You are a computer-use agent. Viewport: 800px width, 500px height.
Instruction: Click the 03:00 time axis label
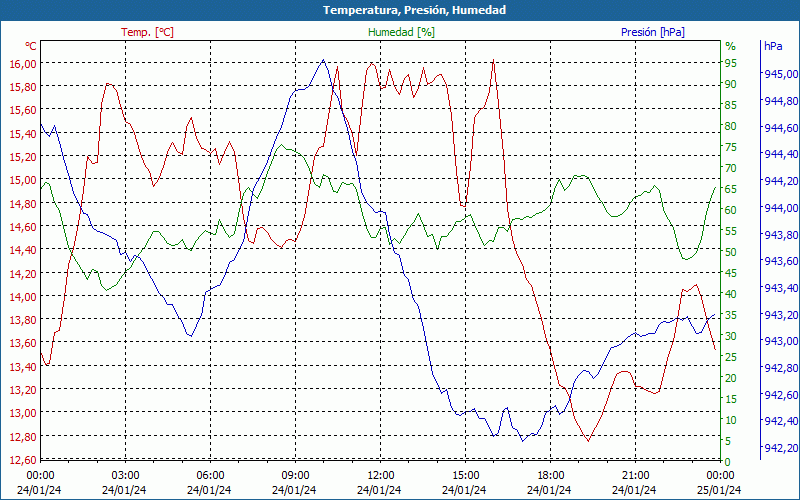[126, 476]
